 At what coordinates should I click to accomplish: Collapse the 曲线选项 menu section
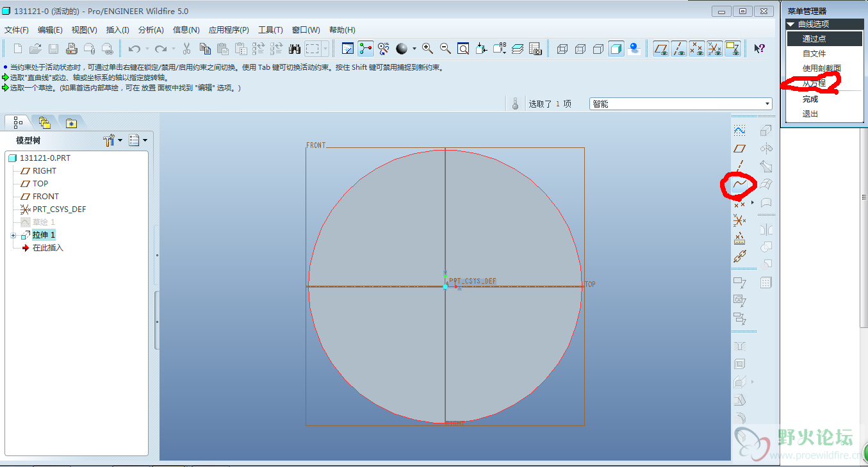[x=792, y=24]
